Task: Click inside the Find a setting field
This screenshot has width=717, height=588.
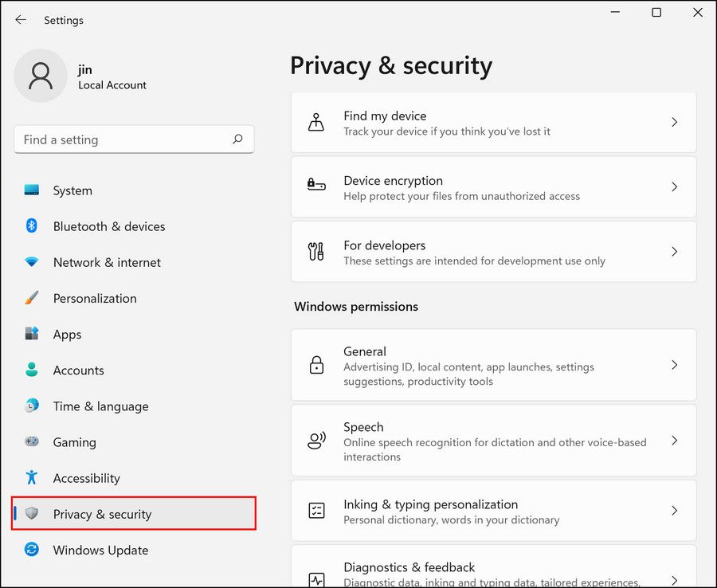Action: point(119,139)
